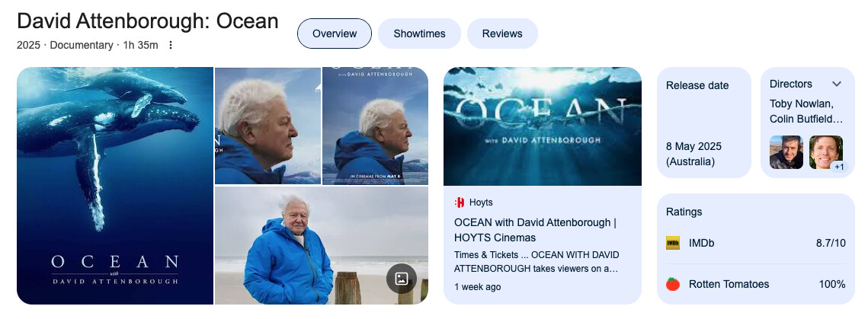Open the Attenborough on beach photo
Screen dimensions: 868x319
(x=322, y=245)
